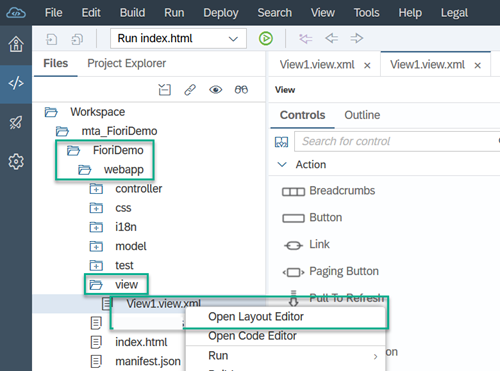Click the manifest.json file icon
This screenshot has width=500, height=372.
point(96,361)
